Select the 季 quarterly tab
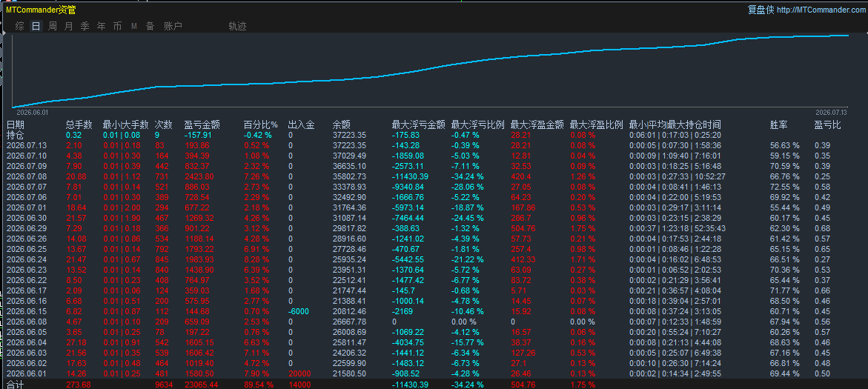 tap(85, 26)
